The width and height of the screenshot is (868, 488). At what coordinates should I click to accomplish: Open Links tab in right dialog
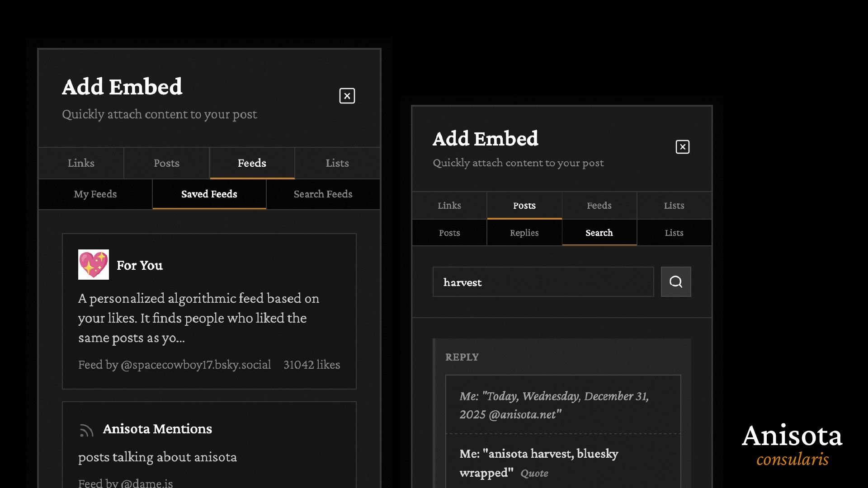(449, 206)
